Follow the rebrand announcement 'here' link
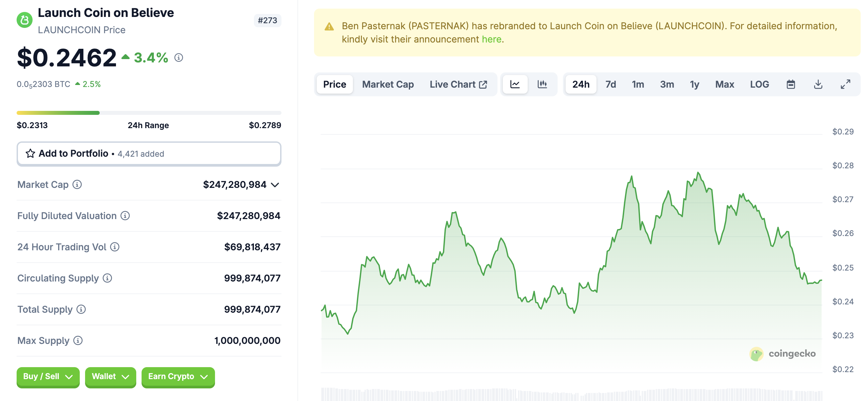The height and width of the screenshot is (401, 868). 491,39
